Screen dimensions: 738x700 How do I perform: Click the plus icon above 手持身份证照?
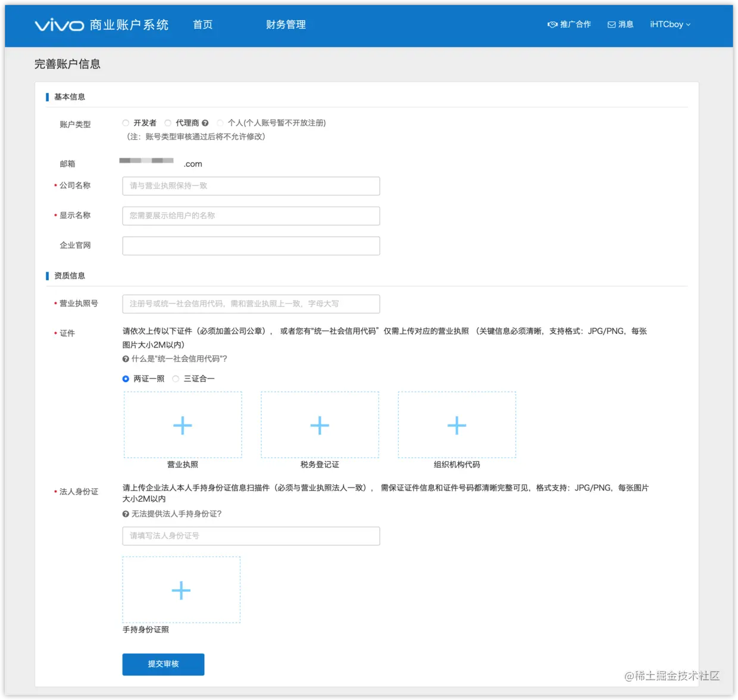181,590
